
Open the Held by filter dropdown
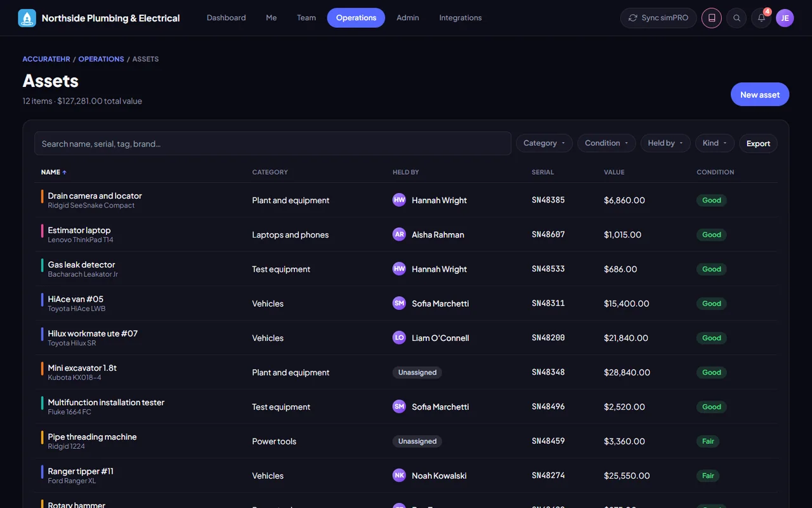pyautogui.click(x=665, y=144)
